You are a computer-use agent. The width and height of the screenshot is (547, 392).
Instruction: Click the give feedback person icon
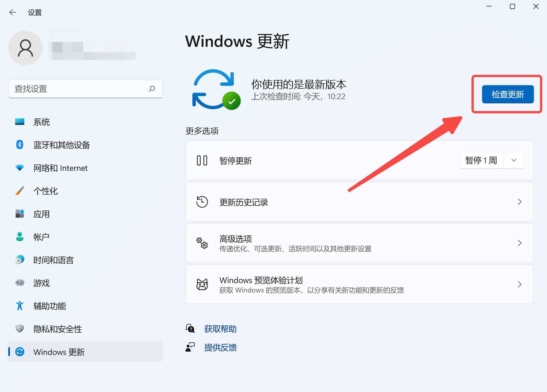(x=190, y=347)
